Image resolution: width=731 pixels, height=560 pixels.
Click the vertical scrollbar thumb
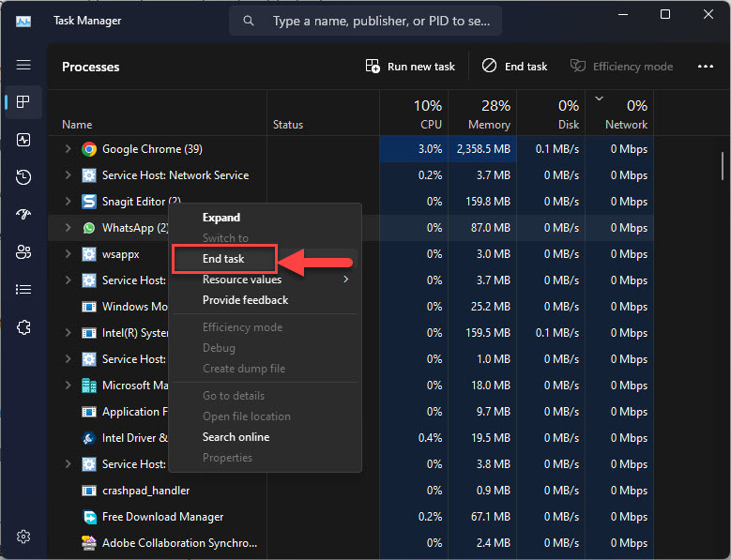(x=723, y=166)
